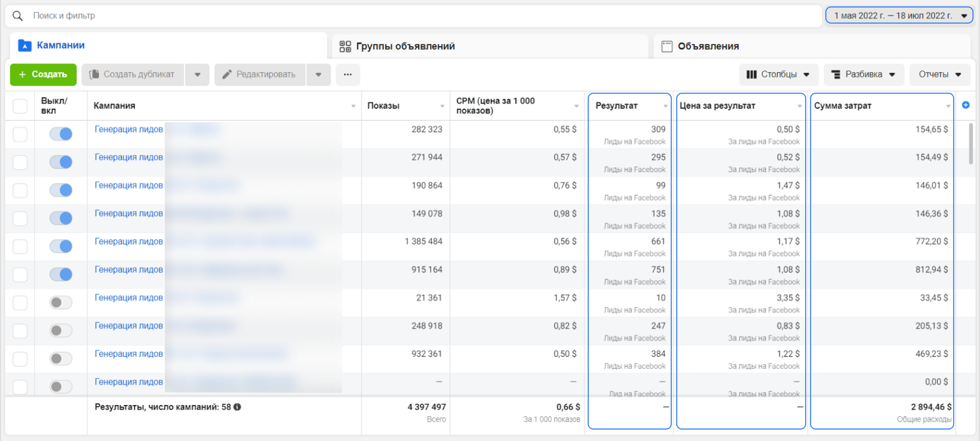Open the Генерация лидов campaign costing 205,13 $
The image size is (980, 441).
click(x=129, y=326)
